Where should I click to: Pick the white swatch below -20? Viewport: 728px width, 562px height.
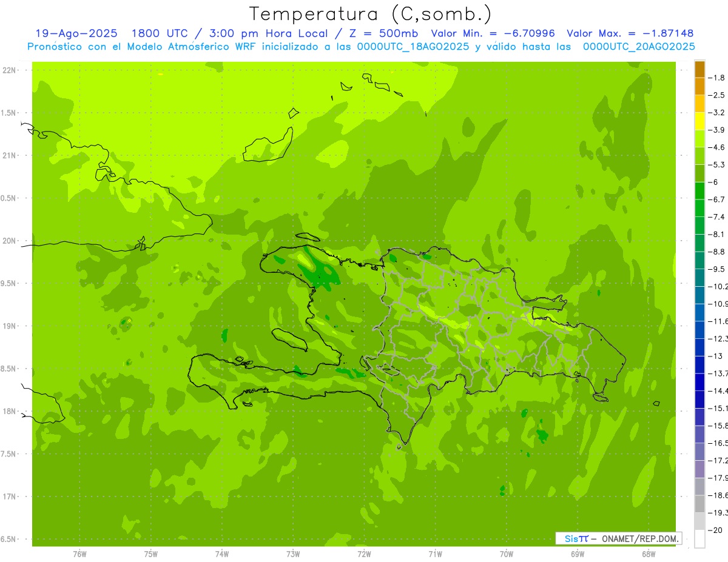pyautogui.click(x=699, y=539)
